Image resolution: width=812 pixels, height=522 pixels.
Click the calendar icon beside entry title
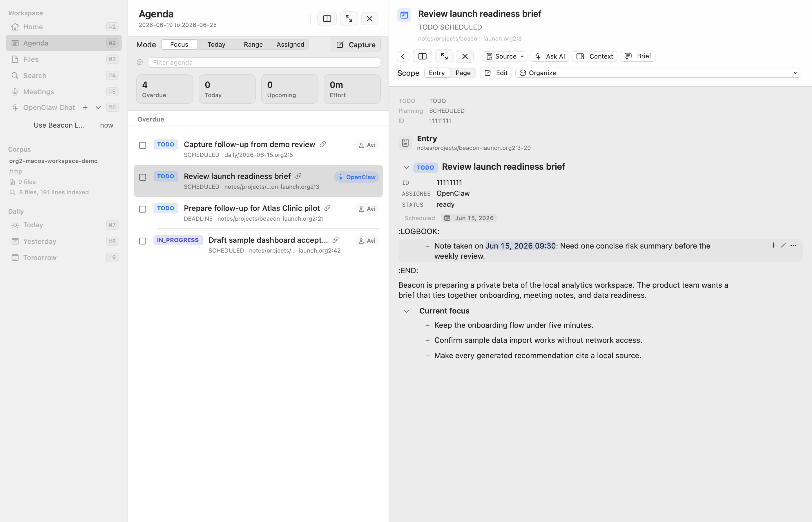[404, 15]
